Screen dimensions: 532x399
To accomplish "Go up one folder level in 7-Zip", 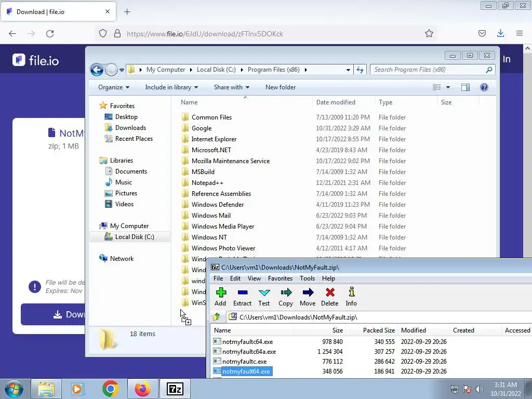I will coord(217,317).
